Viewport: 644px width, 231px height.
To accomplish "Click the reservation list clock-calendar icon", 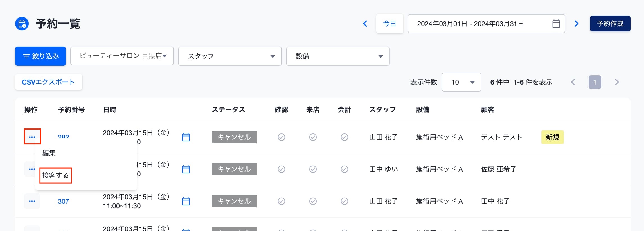I will [22, 24].
